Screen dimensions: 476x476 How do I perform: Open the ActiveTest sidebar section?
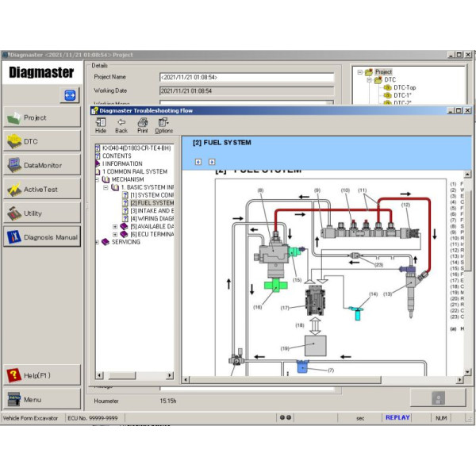[x=41, y=190]
